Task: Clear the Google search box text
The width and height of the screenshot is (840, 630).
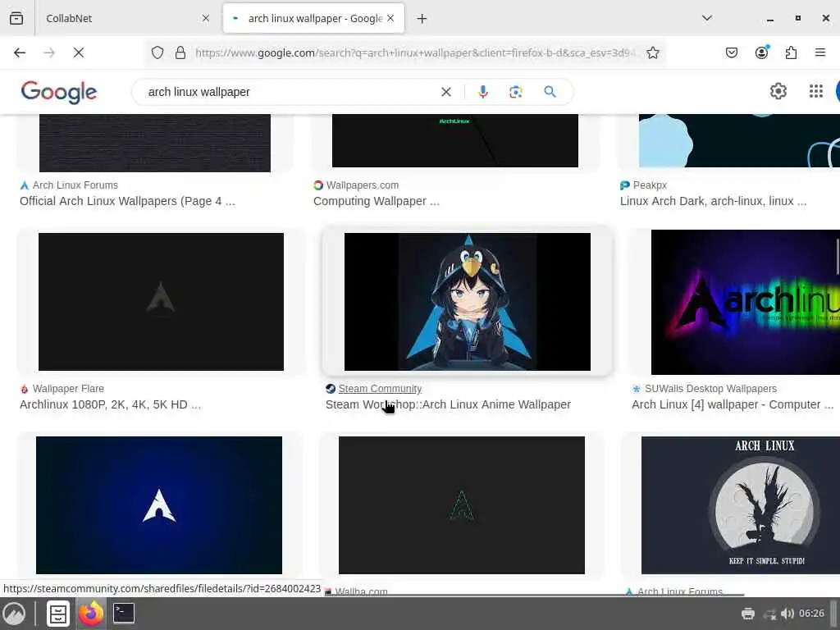Action: [445, 92]
